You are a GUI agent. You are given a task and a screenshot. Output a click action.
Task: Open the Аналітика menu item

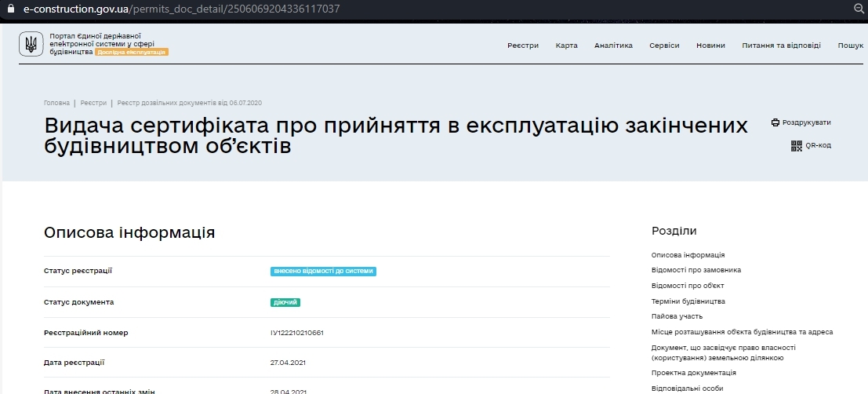click(613, 46)
